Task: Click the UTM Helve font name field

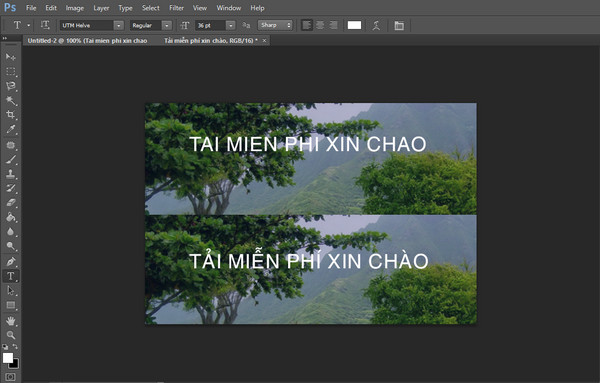Action: [87, 25]
